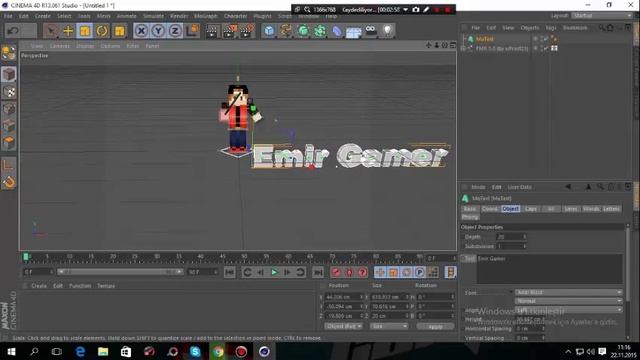Open the purple deformer icon
The height and width of the screenshot is (360, 640).
[x=337, y=31]
